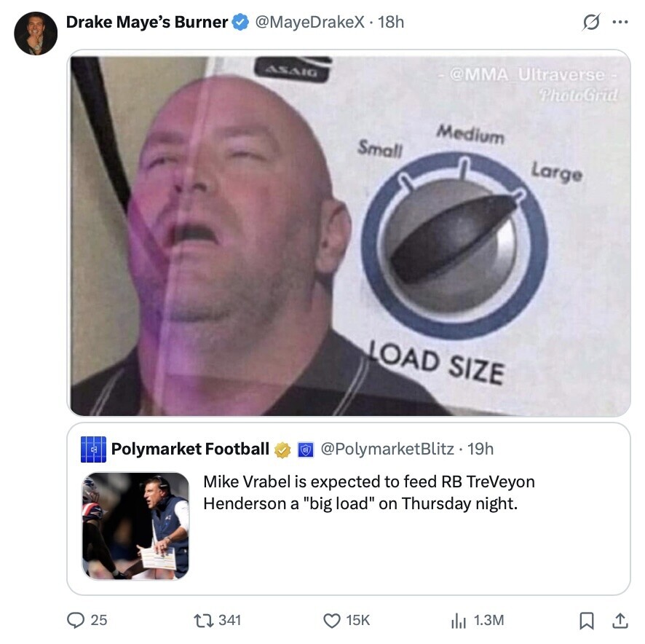645x644 pixels.
Task: Open Drake Maye's Burner profile avatar
Action: point(36,33)
